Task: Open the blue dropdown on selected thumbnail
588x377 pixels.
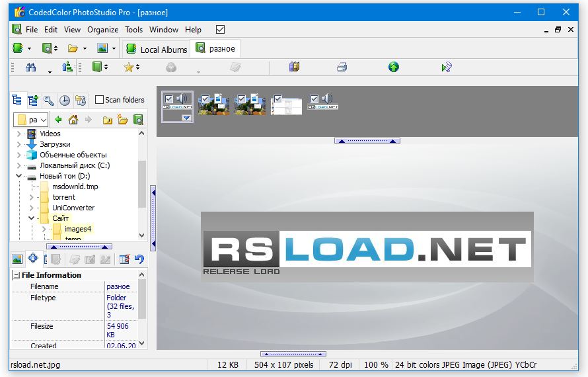Action: pos(187,118)
